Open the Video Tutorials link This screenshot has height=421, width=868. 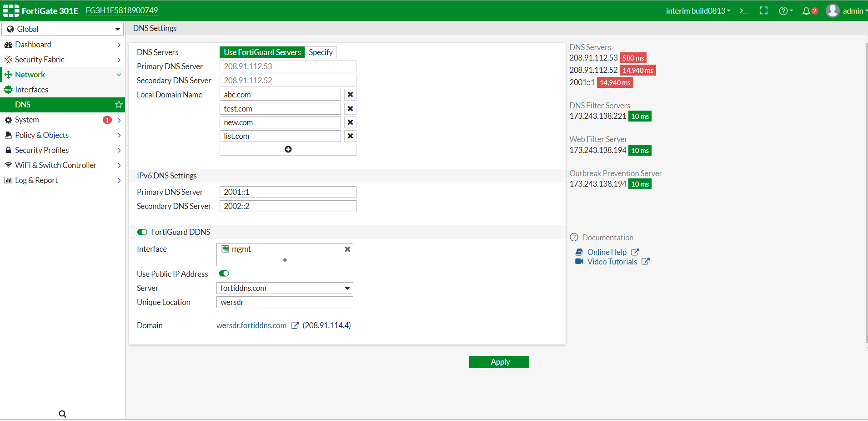pyautogui.click(x=612, y=262)
